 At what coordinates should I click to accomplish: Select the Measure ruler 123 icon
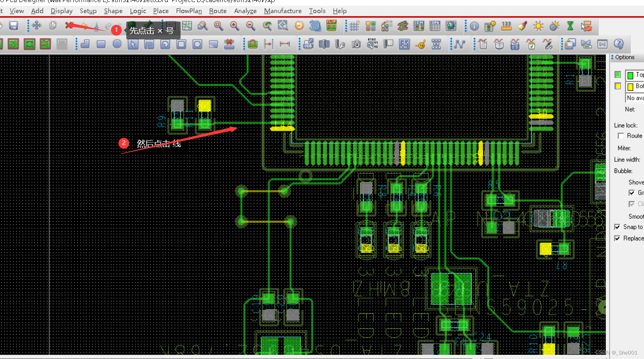coord(506,26)
